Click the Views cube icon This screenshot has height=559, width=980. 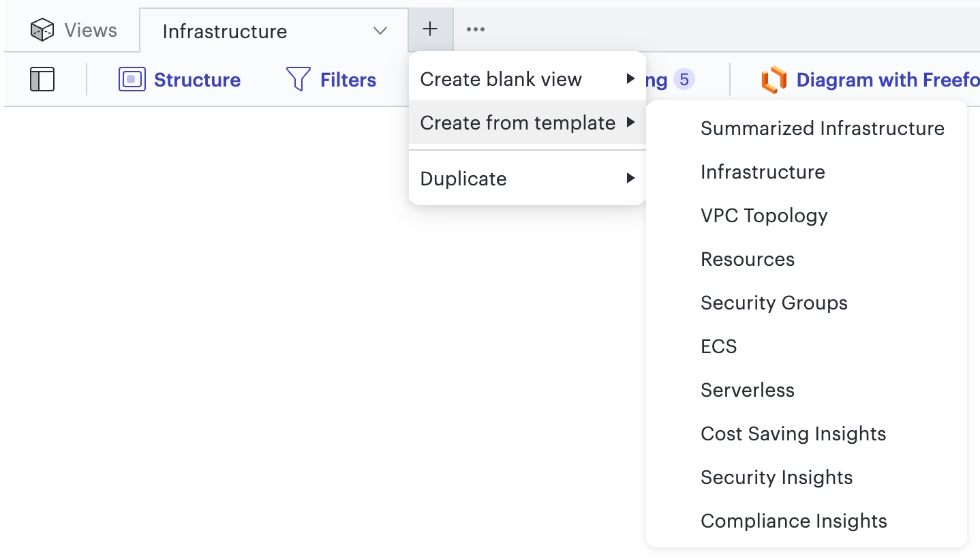(x=42, y=30)
